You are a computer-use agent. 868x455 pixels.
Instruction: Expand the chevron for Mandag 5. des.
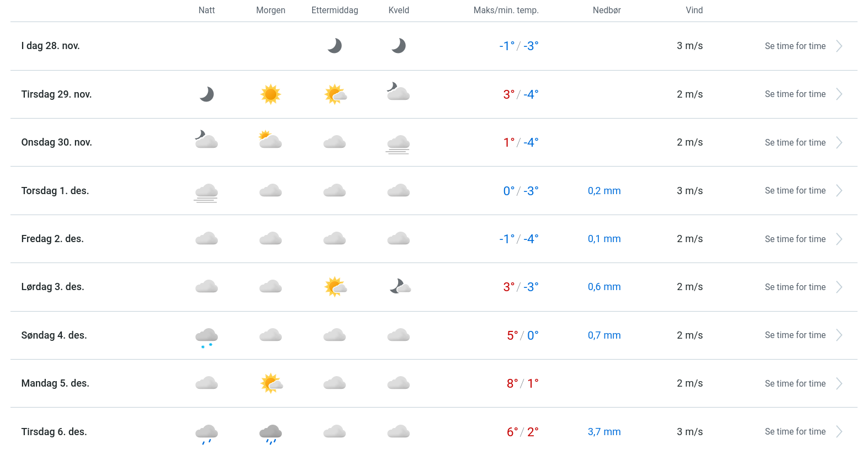[839, 383]
